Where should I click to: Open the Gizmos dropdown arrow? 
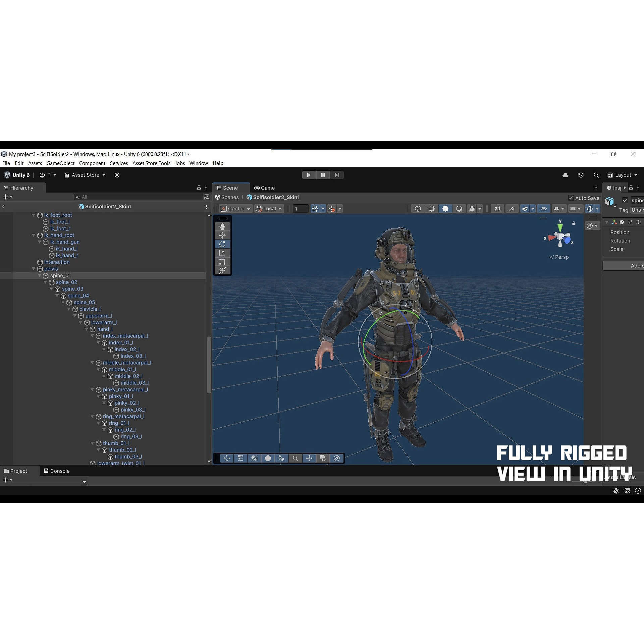597,209
